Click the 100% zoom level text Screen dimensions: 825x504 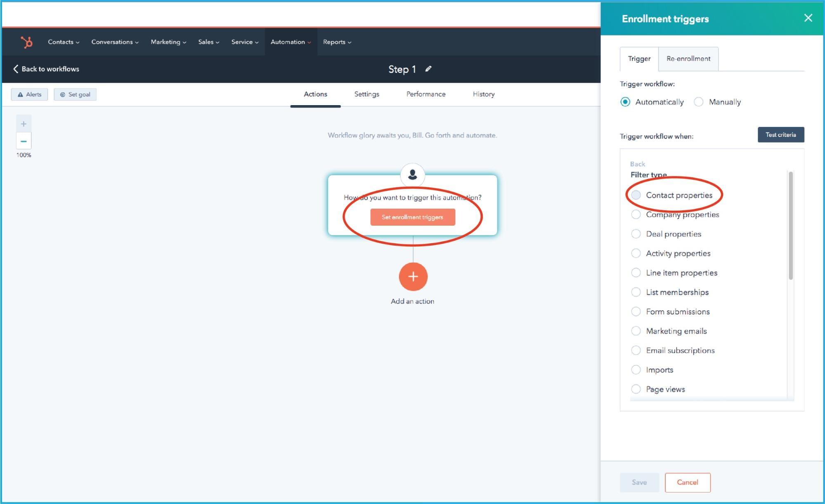click(24, 155)
